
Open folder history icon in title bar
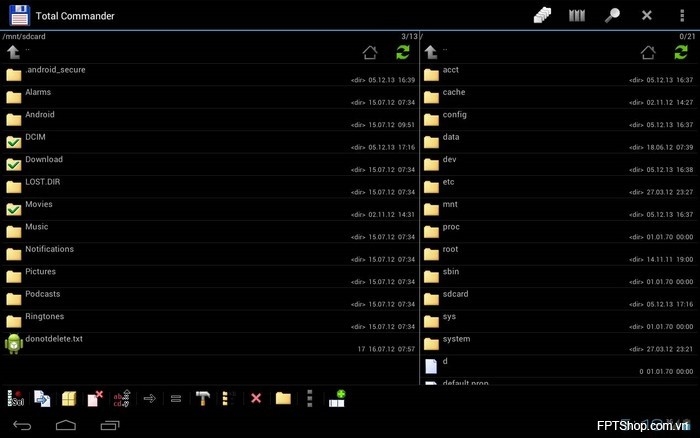542,16
